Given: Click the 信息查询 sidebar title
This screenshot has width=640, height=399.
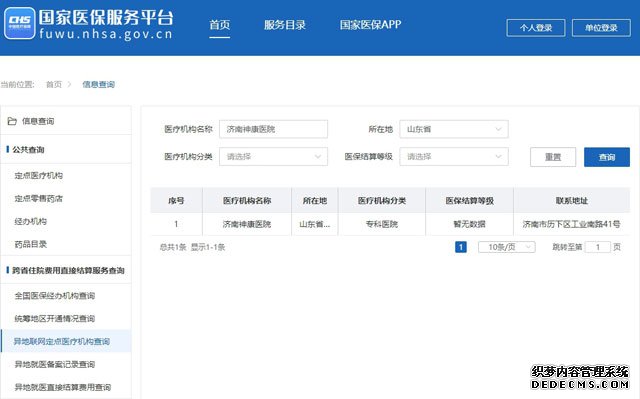Looking at the screenshot, I should 38,121.
